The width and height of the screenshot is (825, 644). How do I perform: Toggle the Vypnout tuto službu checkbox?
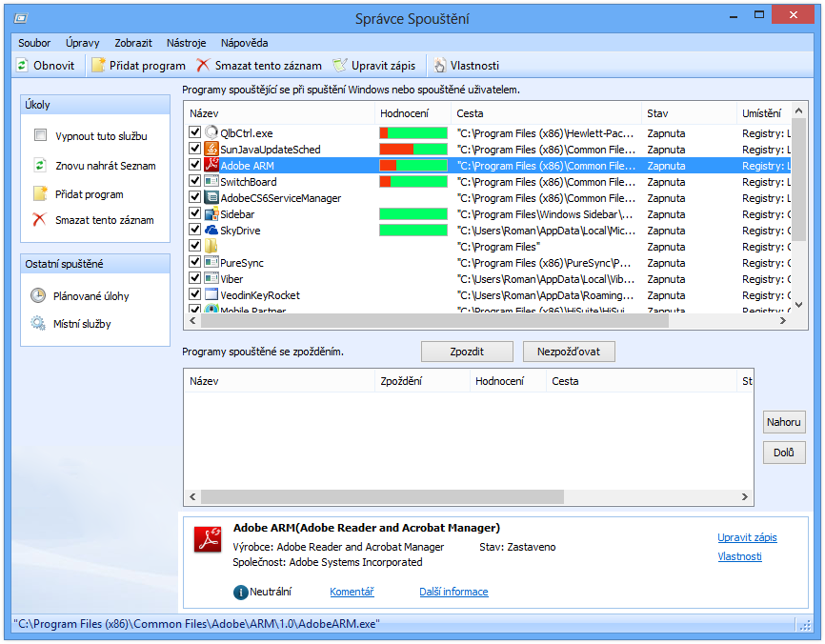click(x=40, y=135)
